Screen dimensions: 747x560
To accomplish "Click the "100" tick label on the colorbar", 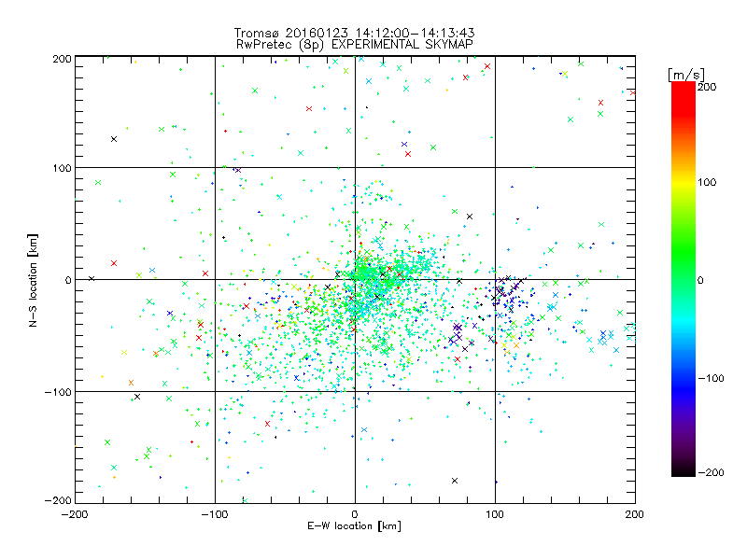I will (707, 182).
